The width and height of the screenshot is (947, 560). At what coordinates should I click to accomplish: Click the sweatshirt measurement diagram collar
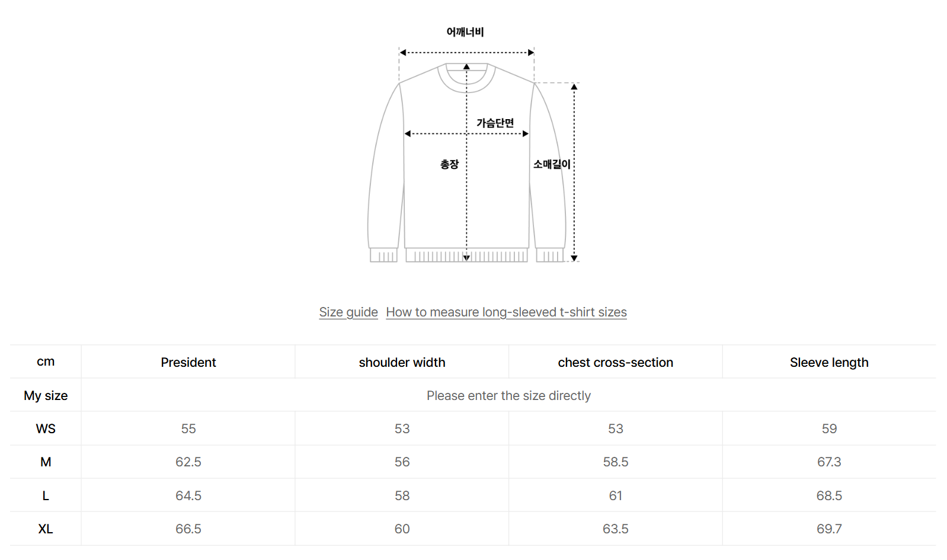click(x=466, y=80)
